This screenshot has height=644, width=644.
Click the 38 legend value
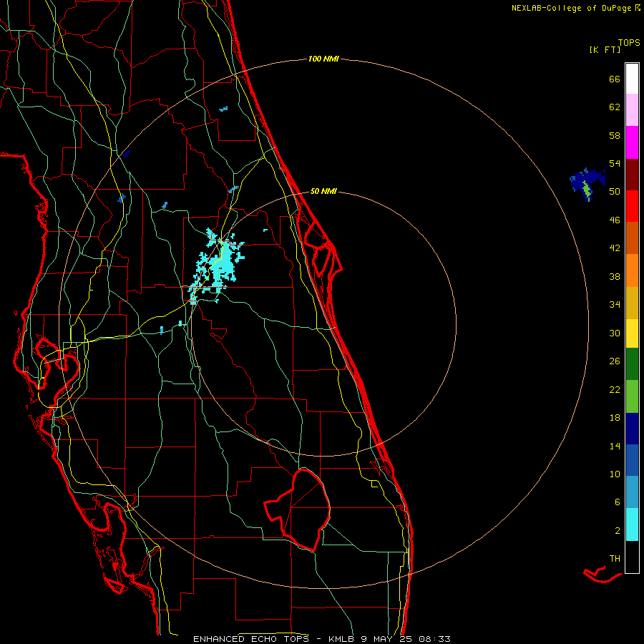coord(615,276)
